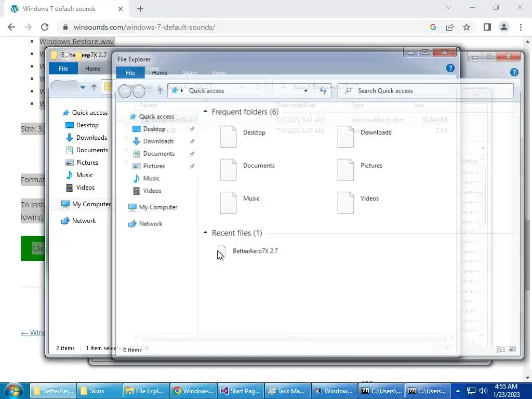Click the taskbar clock showing 4:55 AM
Screen dimensions: 532x399
(506, 391)
